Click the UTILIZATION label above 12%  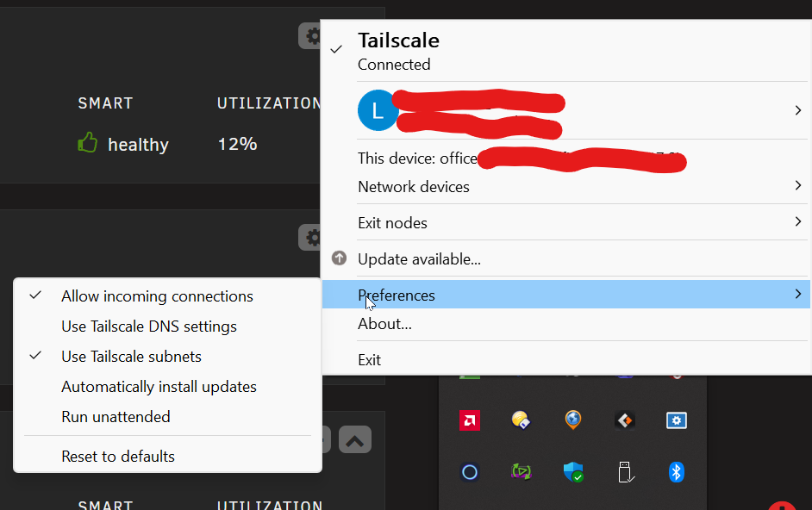pos(269,103)
